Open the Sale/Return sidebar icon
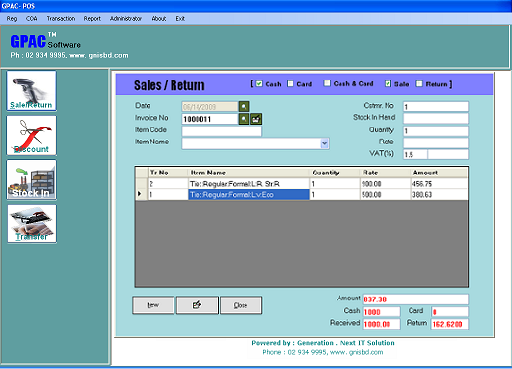This screenshot has width=512, height=369. coord(31,91)
